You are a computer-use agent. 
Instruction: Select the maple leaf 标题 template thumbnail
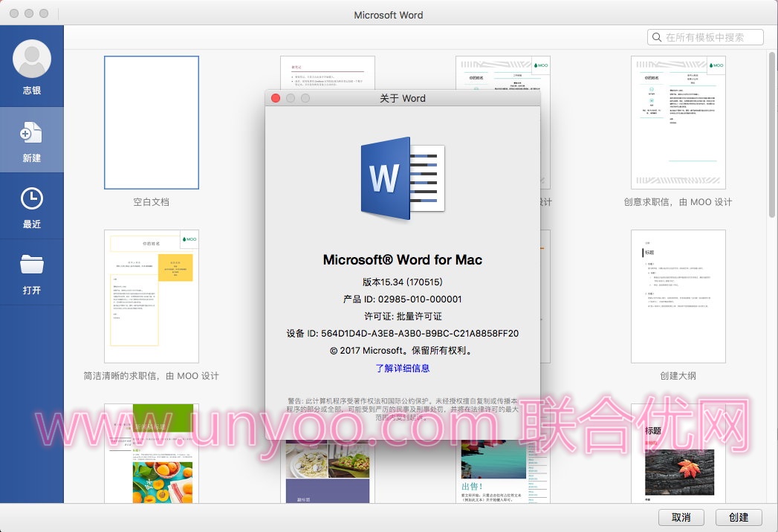coord(678,453)
